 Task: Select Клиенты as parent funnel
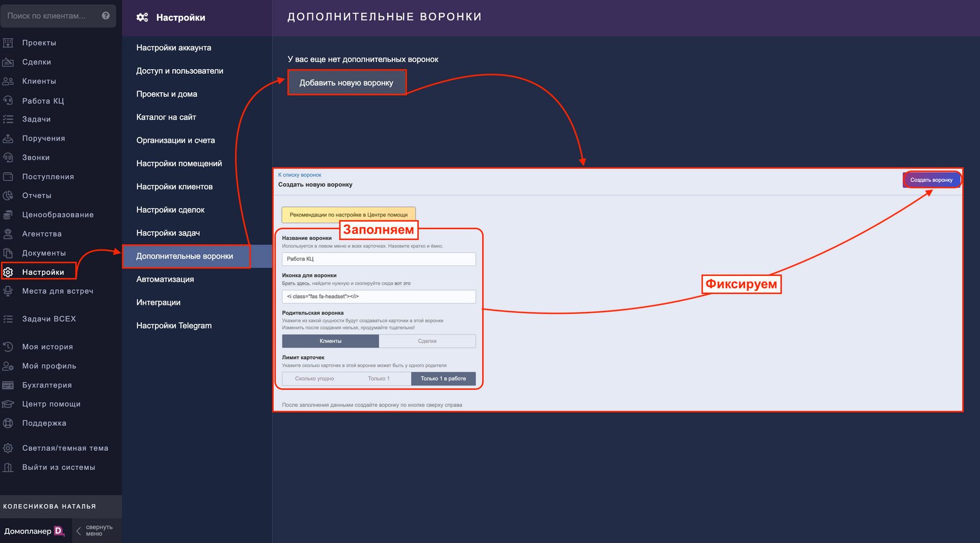(330, 341)
